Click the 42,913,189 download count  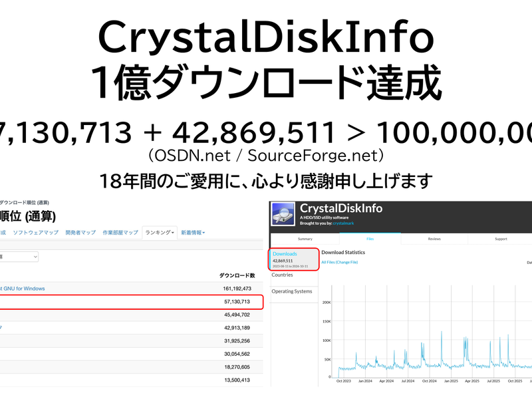coord(237,328)
